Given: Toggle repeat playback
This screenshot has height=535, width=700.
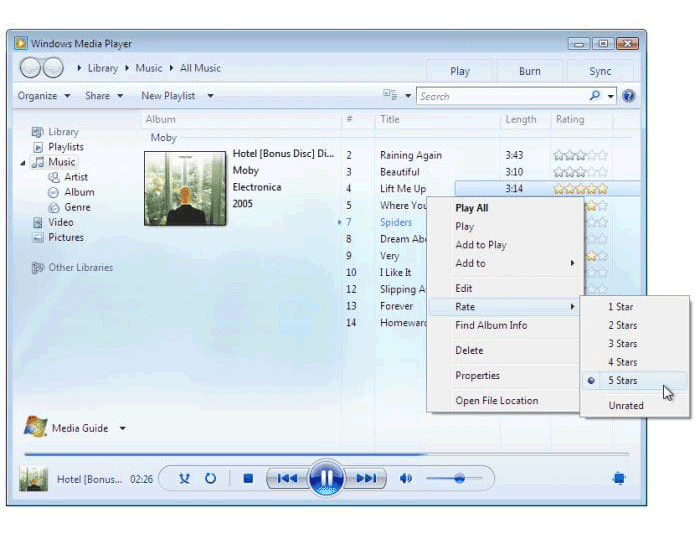Looking at the screenshot, I should click(210, 479).
